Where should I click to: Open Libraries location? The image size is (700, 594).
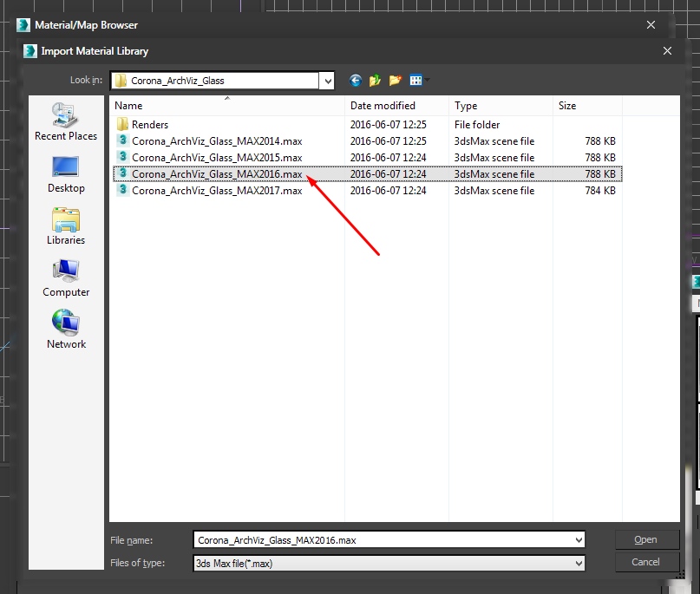66,226
